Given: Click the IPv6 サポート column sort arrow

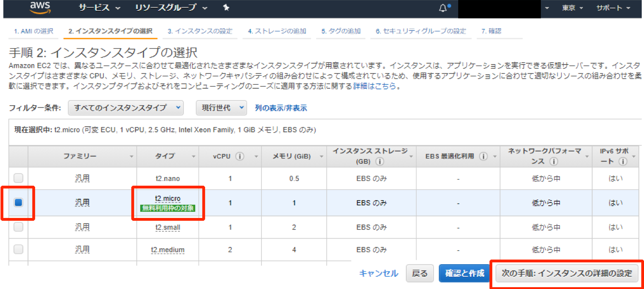Looking at the screenshot, I should pos(634,157).
